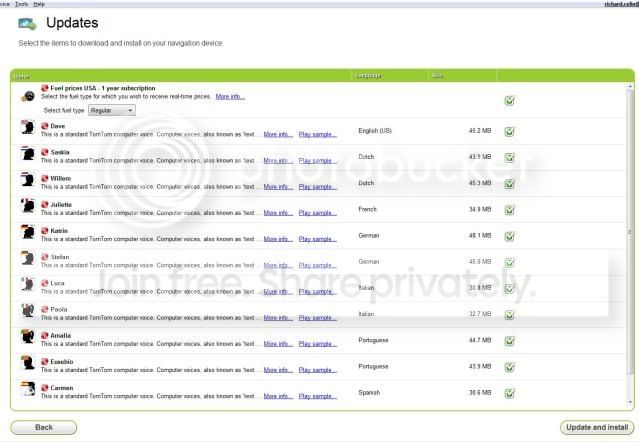The image size is (639, 442).
Task: Click Paolo's voice avatar icon
Action: (27, 310)
